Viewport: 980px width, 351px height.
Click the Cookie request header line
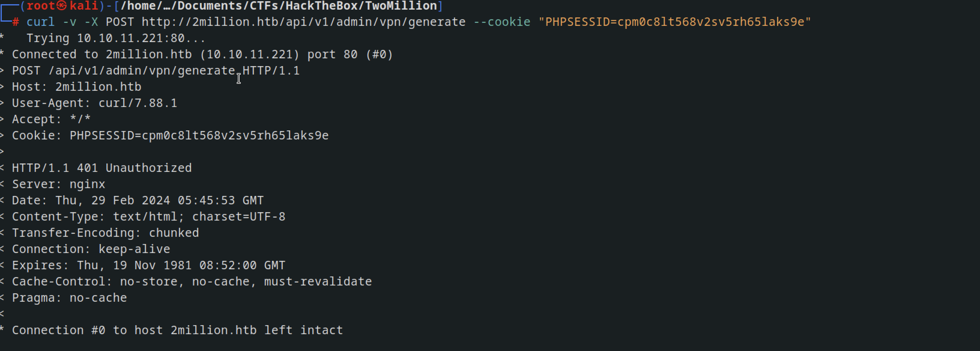[x=170, y=136]
